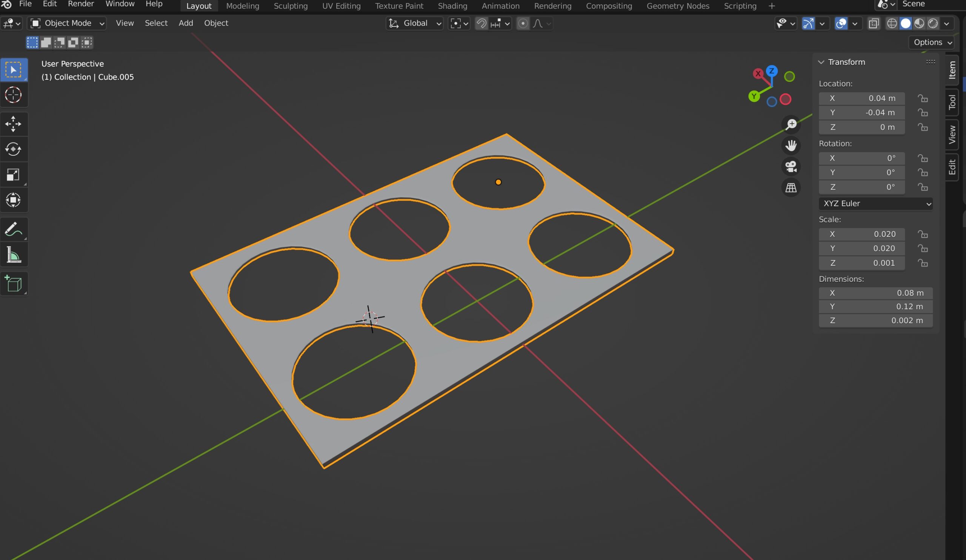This screenshot has width=966, height=560.
Task: Edit Scale Z value field
Action: pyautogui.click(x=862, y=263)
